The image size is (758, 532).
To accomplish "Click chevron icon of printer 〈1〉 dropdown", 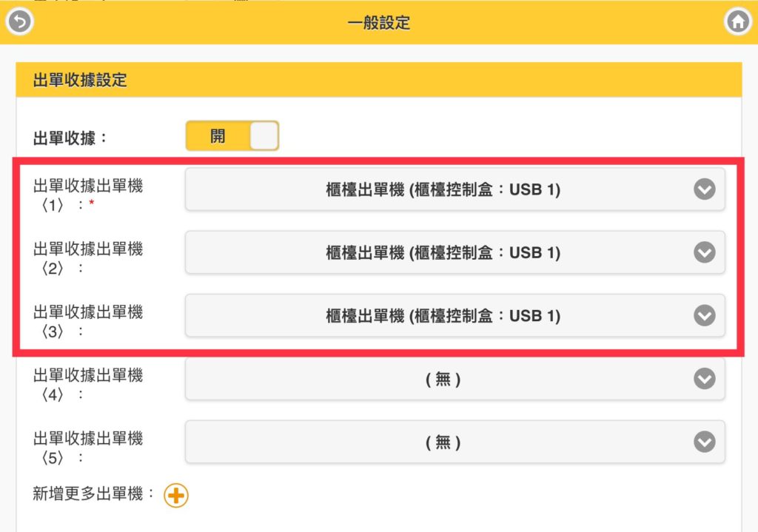I will 705,189.
